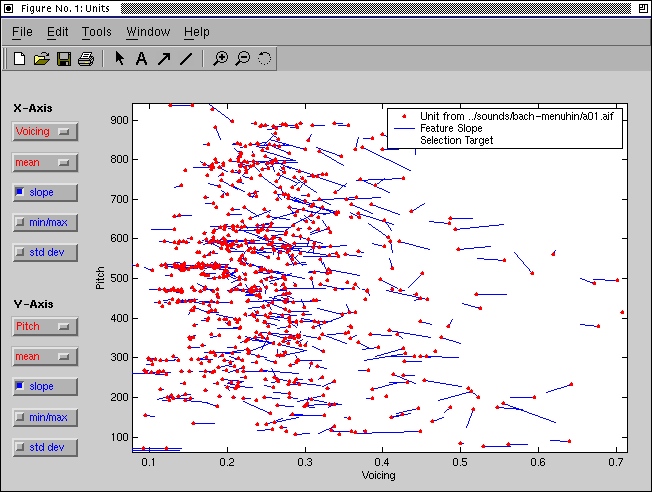This screenshot has width=652, height=492.
Task: Open the Y-Axis mean statistic dropdown
Action: pos(45,357)
